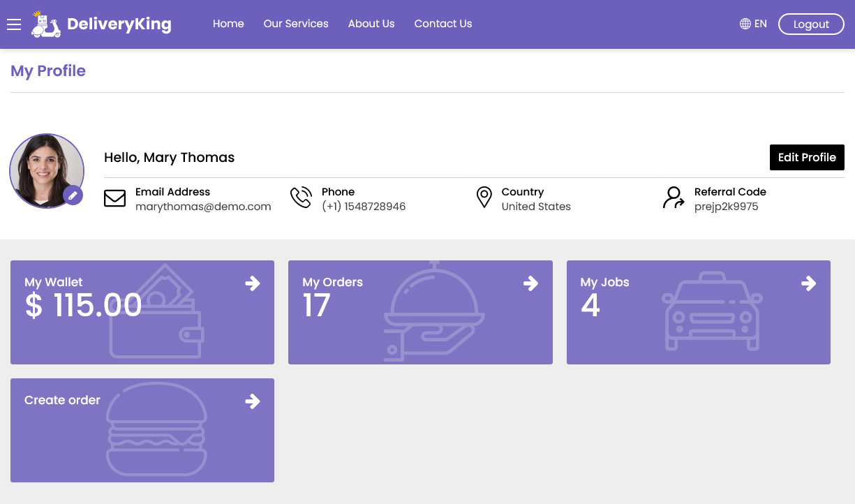This screenshot has width=855, height=504.
Task: Open the My Jobs label
Action: pos(604,282)
